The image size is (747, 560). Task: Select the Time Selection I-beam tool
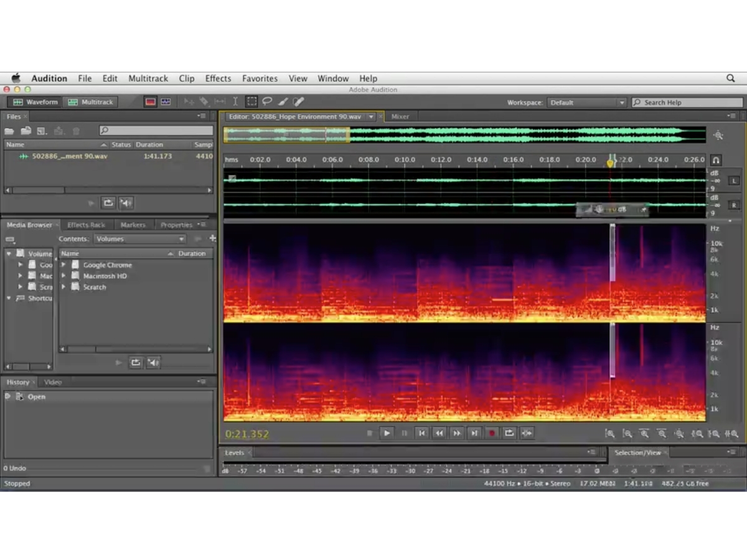click(x=235, y=101)
